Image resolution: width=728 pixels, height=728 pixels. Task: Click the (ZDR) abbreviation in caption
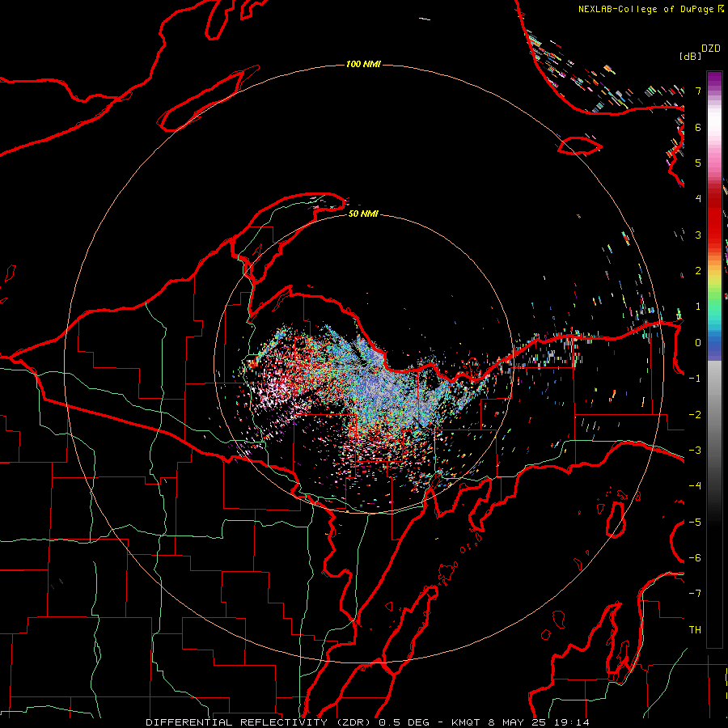pyautogui.click(x=353, y=722)
